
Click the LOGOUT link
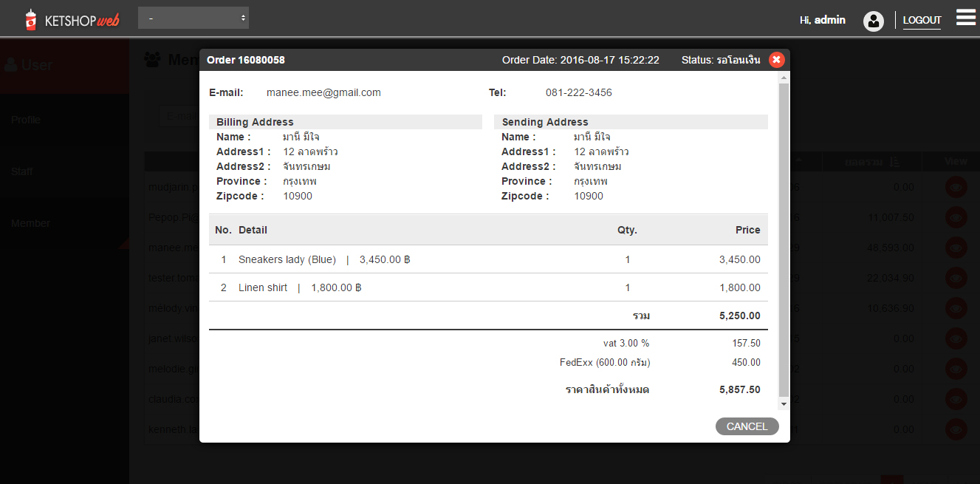(922, 20)
